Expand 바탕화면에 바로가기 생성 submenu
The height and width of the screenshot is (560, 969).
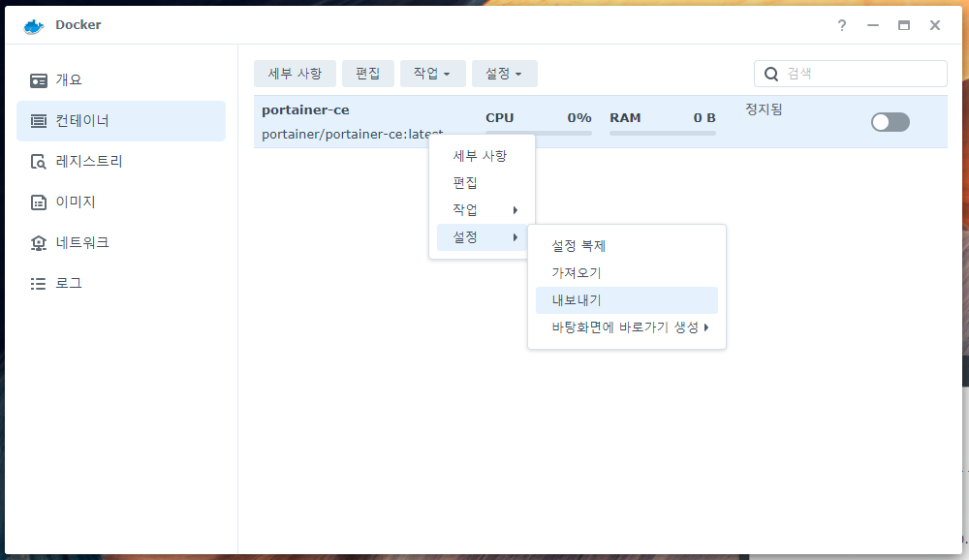click(627, 327)
